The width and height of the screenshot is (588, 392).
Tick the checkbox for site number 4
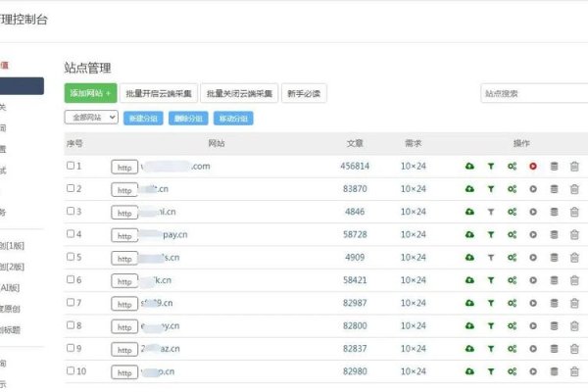[x=71, y=233]
